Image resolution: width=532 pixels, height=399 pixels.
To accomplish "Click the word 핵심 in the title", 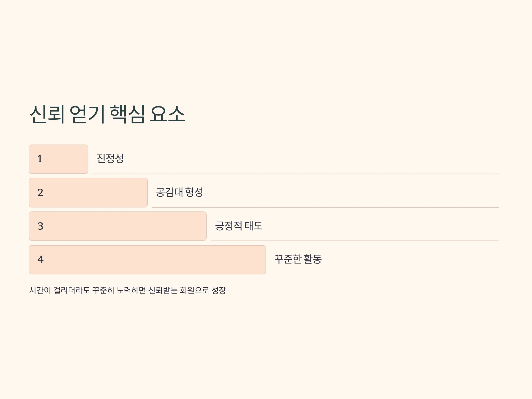I will [127, 114].
